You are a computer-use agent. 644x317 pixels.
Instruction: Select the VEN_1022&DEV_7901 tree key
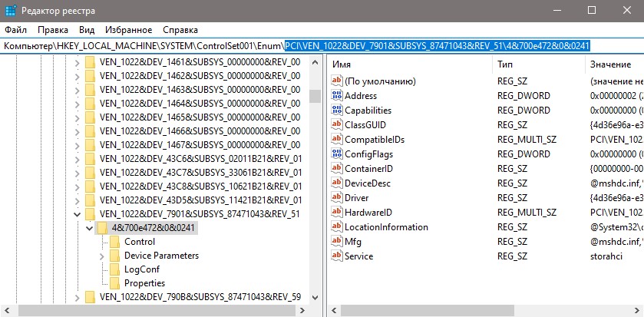(x=200, y=214)
